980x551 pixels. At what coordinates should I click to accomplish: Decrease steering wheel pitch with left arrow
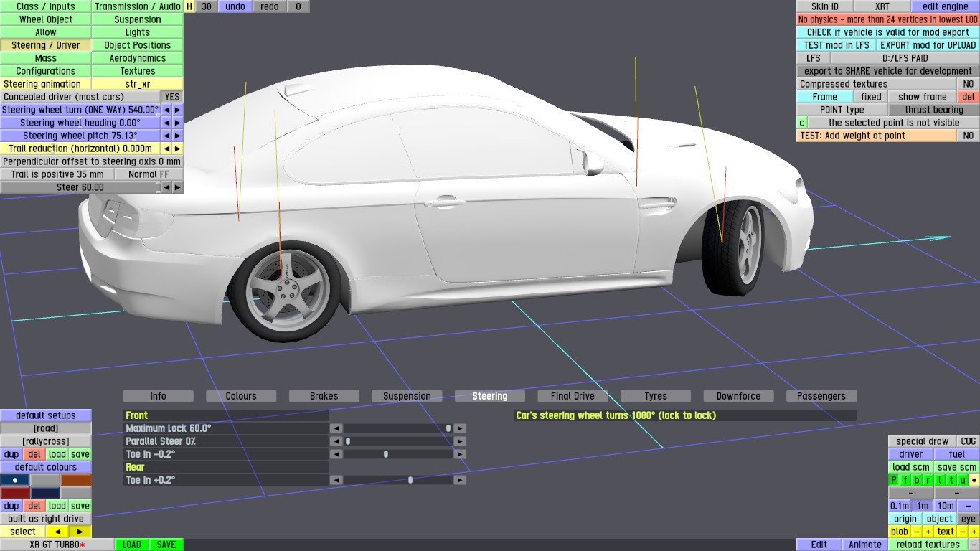[166, 136]
